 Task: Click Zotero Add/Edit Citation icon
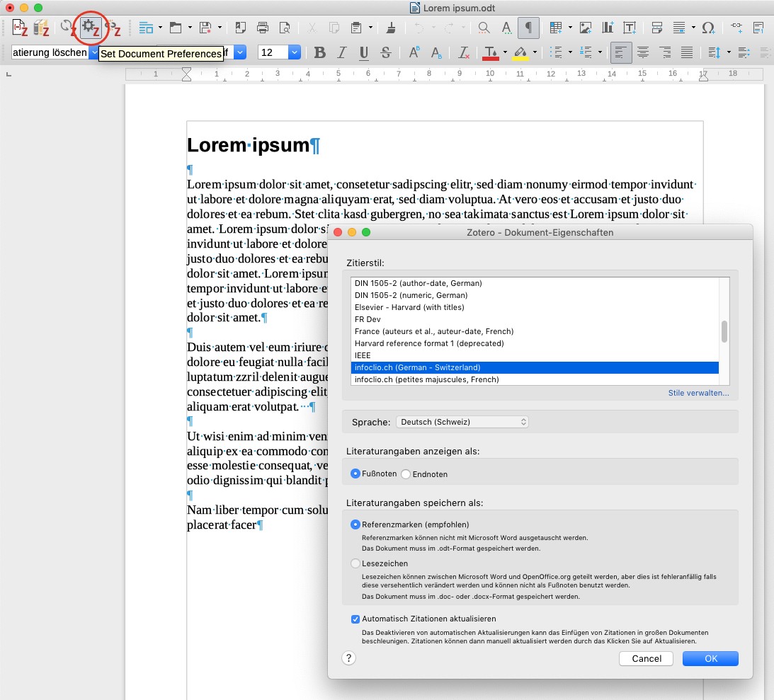coord(21,28)
